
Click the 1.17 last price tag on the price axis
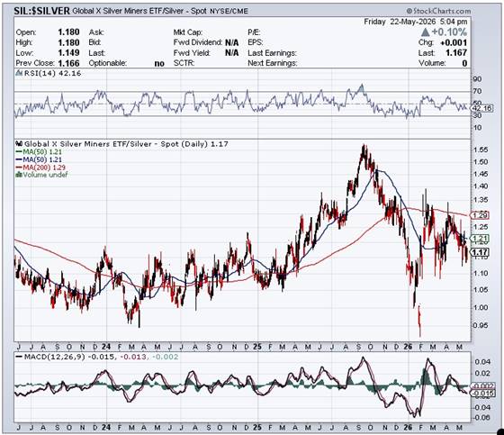coord(480,252)
